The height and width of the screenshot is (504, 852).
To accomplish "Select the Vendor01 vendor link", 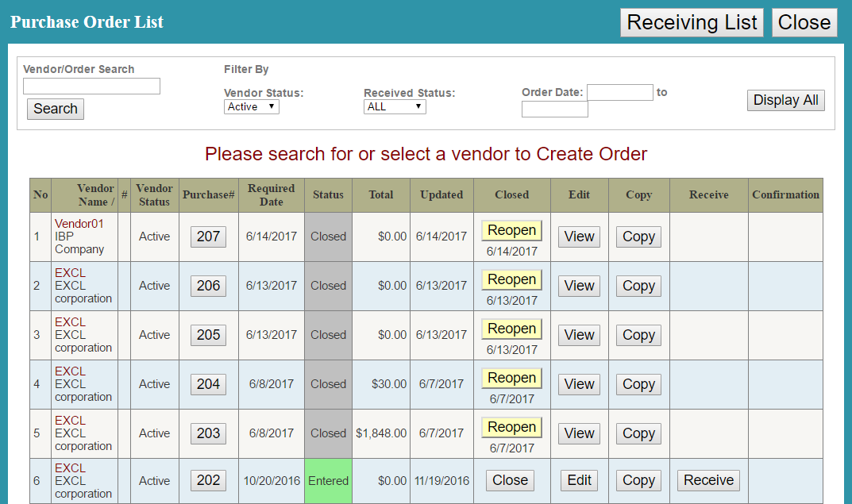I will [x=79, y=224].
